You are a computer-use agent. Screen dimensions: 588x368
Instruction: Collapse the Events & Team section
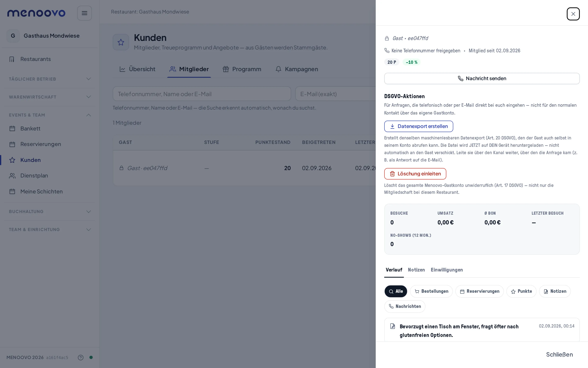(50, 115)
